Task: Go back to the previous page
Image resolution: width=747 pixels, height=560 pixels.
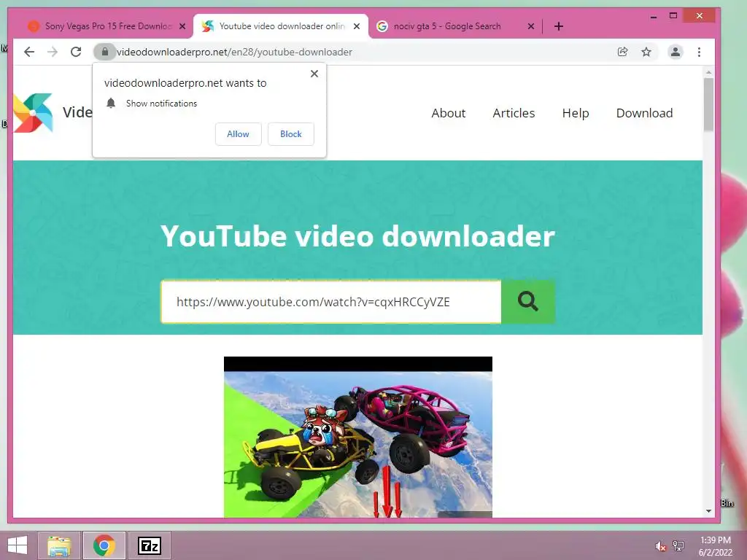Action: 29,52
